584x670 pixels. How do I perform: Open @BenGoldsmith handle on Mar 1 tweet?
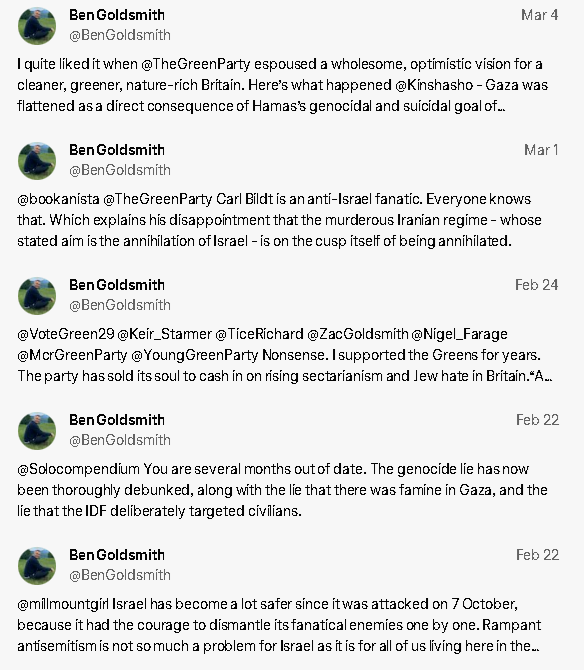click(x=120, y=170)
